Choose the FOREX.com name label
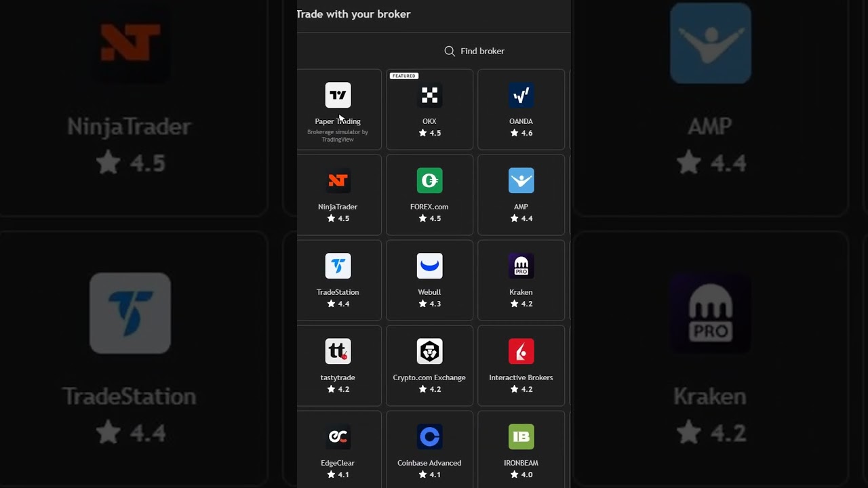Screen dimensions: 868x488 click(x=429, y=207)
